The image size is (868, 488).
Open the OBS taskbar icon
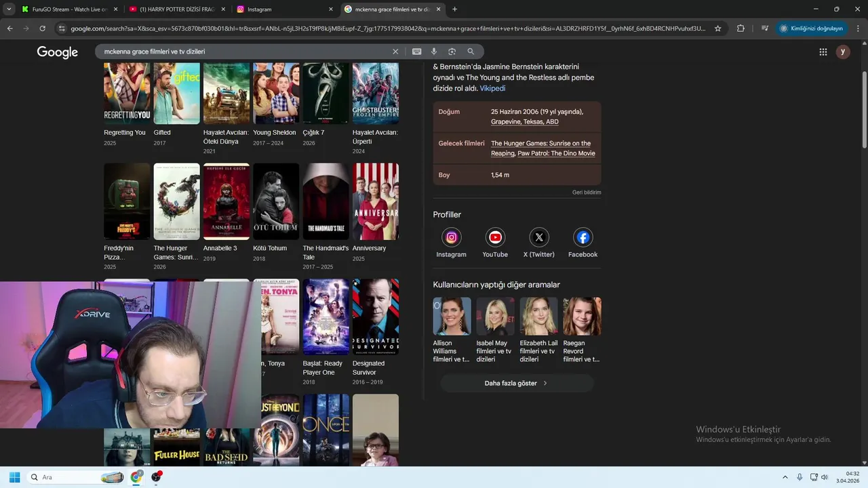coord(157,477)
